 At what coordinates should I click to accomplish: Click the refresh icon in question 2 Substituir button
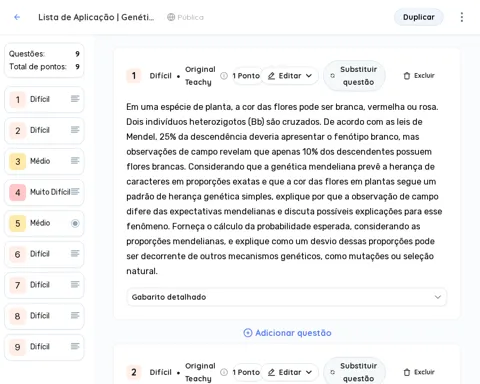pos(332,372)
